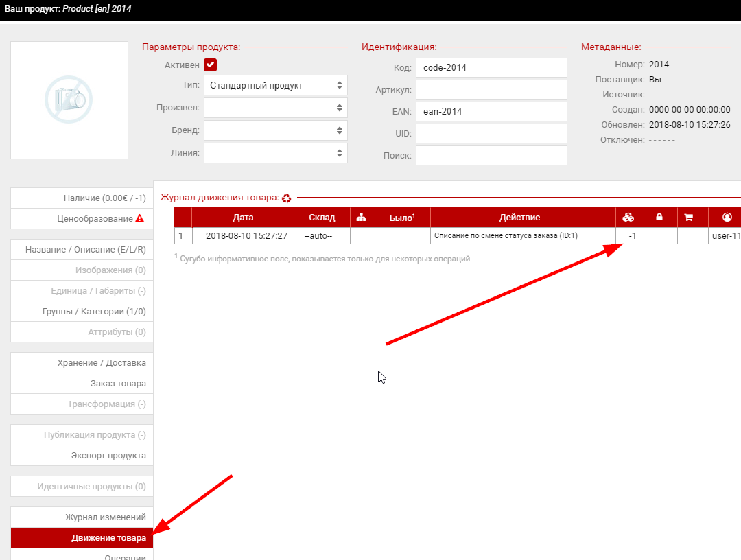Open the Тип dropdown with Стандартный продукт
This screenshot has height=560, width=741.
(x=275, y=86)
